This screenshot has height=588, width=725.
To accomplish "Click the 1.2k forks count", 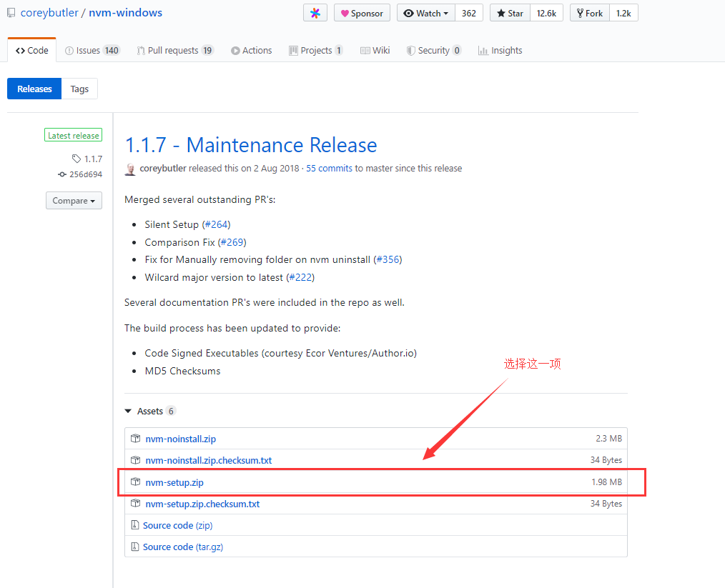I will point(623,13).
